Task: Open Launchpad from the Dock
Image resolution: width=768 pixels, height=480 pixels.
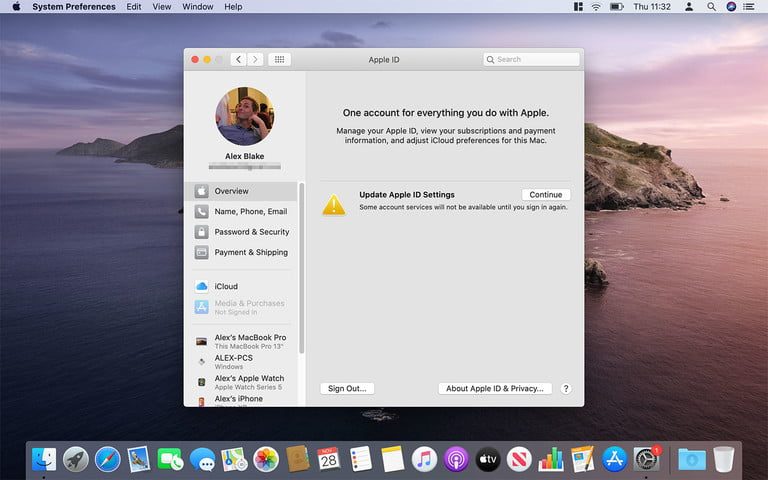Action: click(x=76, y=460)
